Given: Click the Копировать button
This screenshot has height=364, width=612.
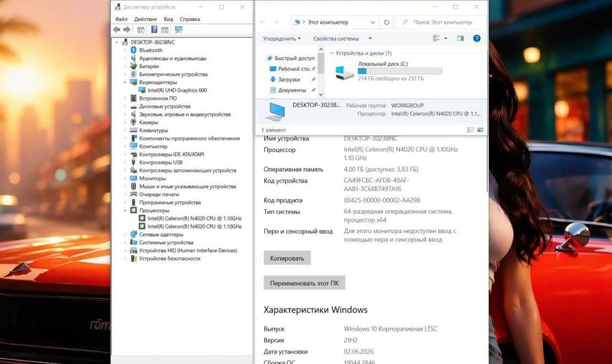Looking at the screenshot, I should tap(287, 258).
